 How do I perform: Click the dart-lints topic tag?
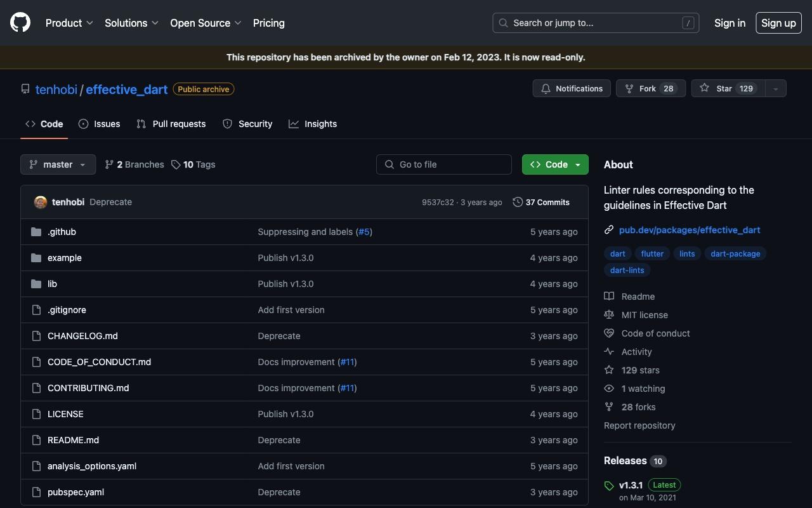click(627, 270)
